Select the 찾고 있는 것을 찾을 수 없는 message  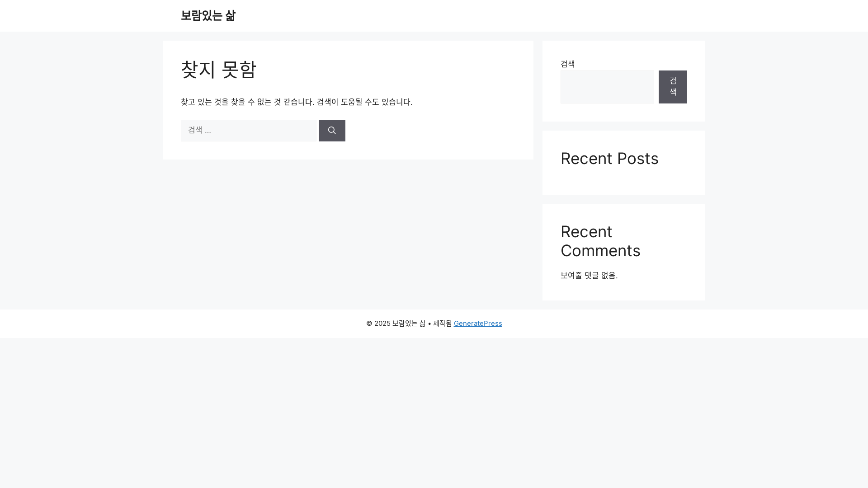297,102
